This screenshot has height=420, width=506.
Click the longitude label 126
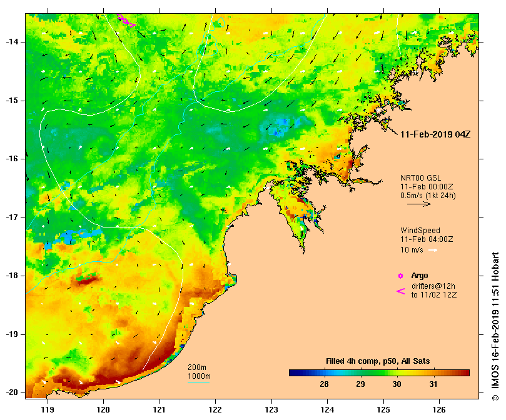[439, 409]
